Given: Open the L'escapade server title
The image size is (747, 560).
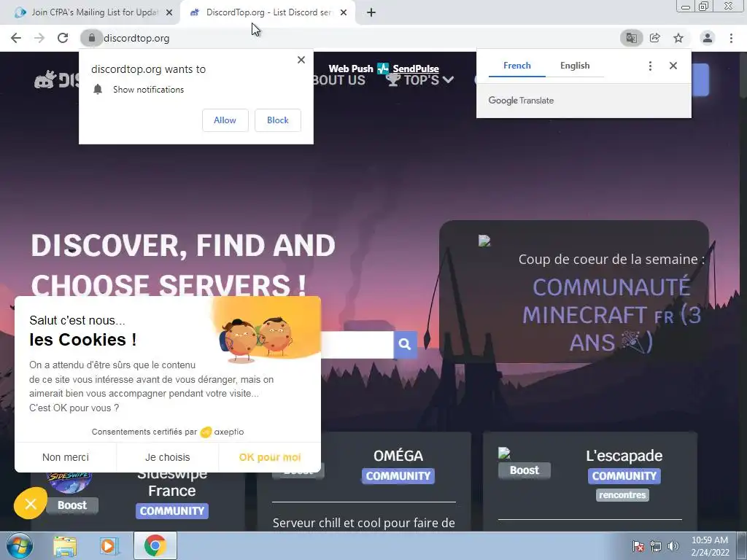Looking at the screenshot, I should pos(624,456).
